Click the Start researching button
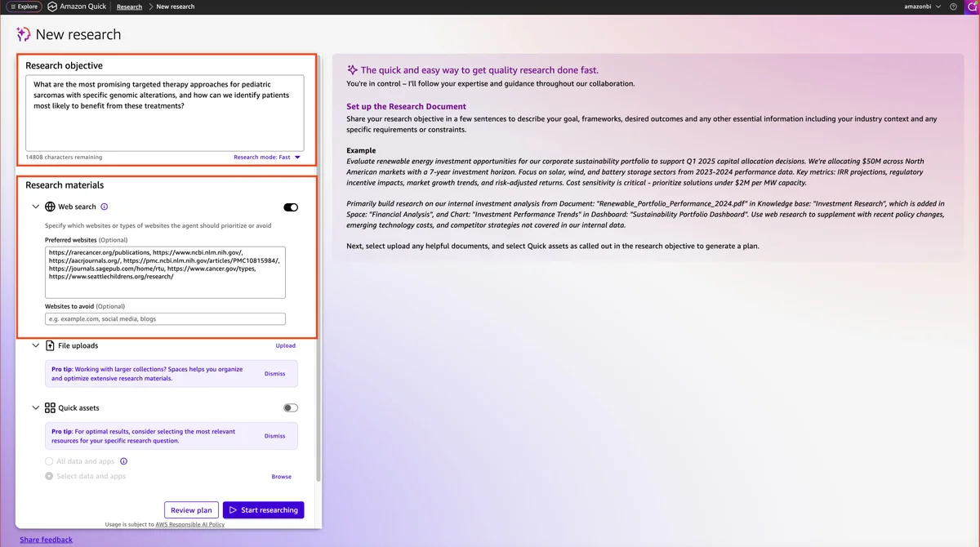The height and width of the screenshot is (547, 980). tap(263, 510)
